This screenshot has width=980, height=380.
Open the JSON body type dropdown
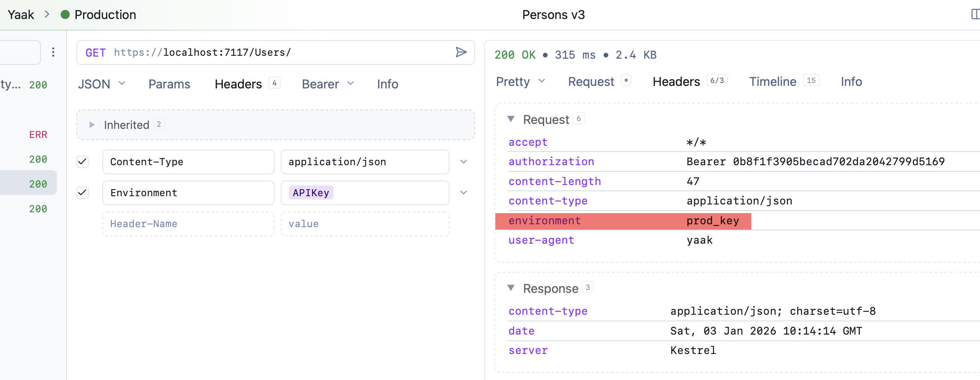pos(102,84)
